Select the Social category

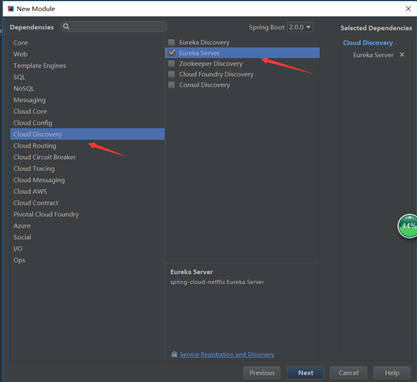(87, 237)
